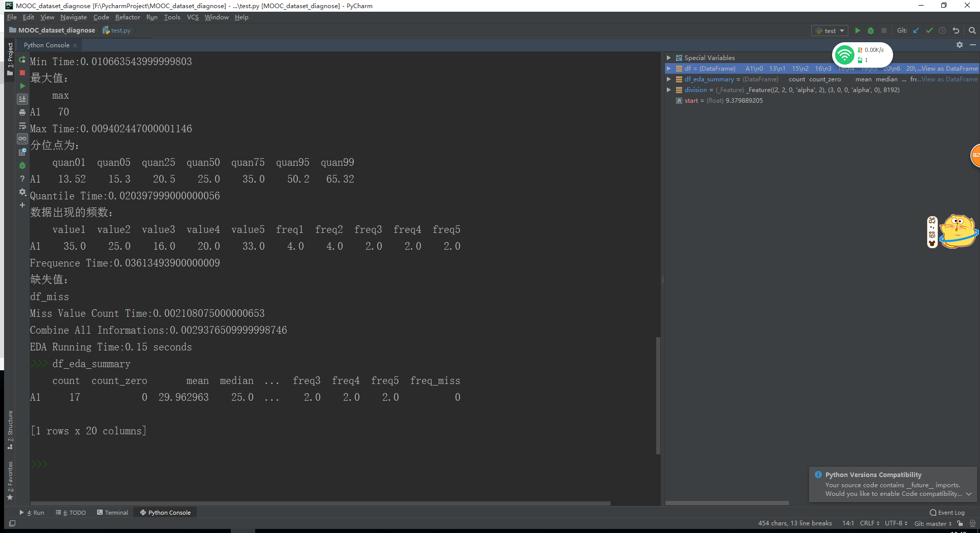Viewport: 980px width, 533px height.
Task: Undo last action with rollback arrow icon
Action: [956, 31]
